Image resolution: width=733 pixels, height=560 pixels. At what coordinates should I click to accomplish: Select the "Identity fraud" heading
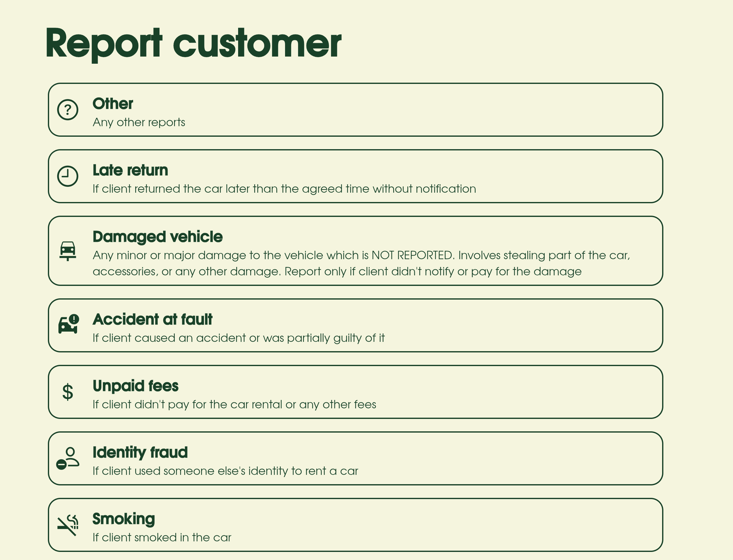coord(140,452)
